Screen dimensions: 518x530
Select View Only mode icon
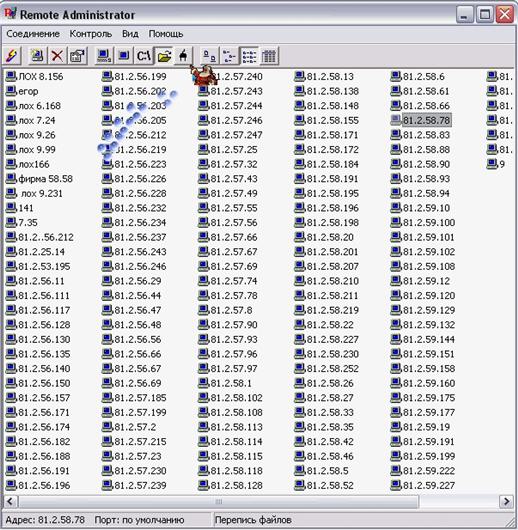pyautogui.click(x=124, y=56)
